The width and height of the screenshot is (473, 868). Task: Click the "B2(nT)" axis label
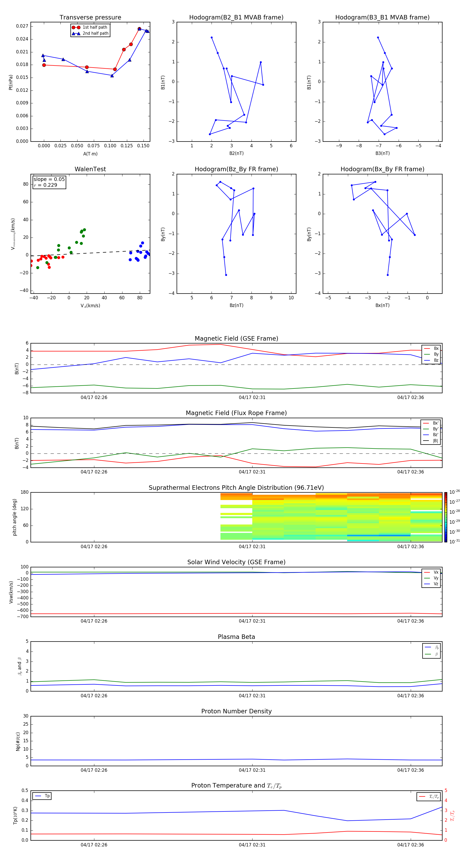[236, 153]
